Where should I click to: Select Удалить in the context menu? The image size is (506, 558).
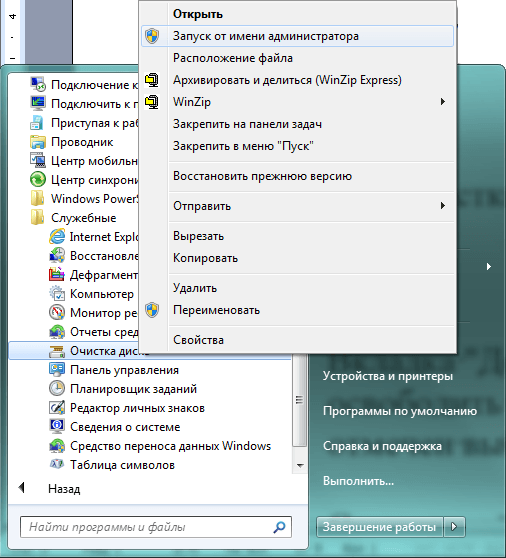coord(195,288)
